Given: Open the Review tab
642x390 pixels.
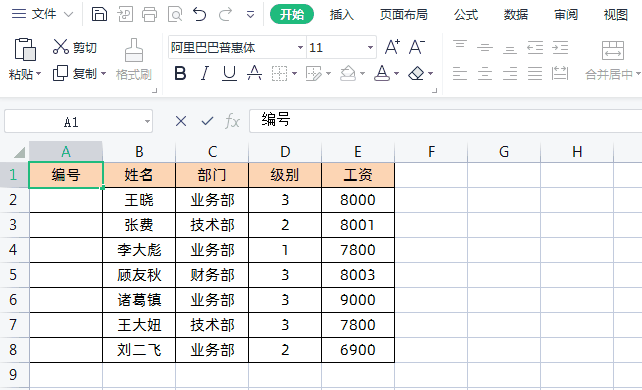Looking at the screenshot, I should (x=566, y=15).
